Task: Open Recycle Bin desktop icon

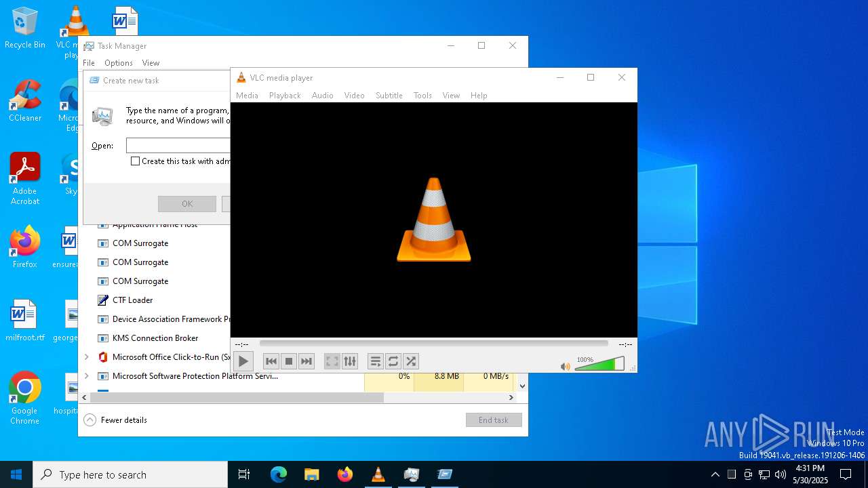Action: pos(25,28)
